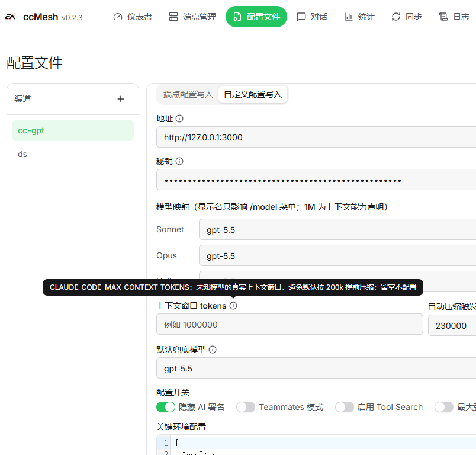Click info icon next to 秘钥
The image size is (476, 455).
click(179, 161)
